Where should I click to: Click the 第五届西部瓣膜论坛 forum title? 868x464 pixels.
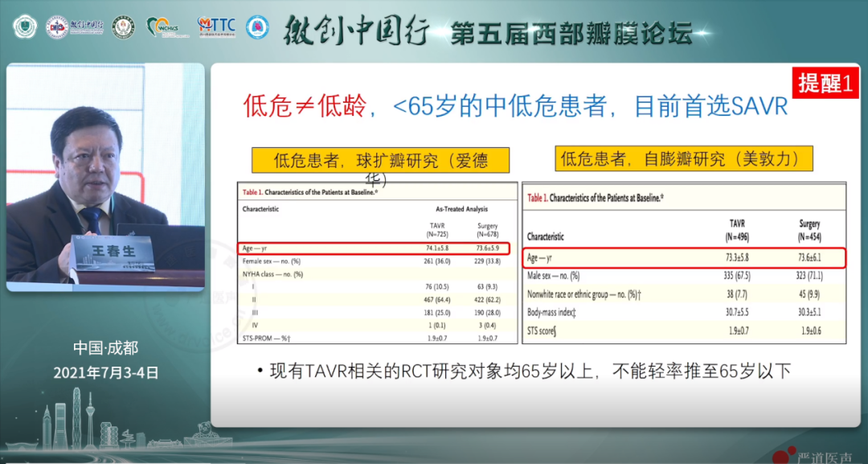tap(571, 33)
